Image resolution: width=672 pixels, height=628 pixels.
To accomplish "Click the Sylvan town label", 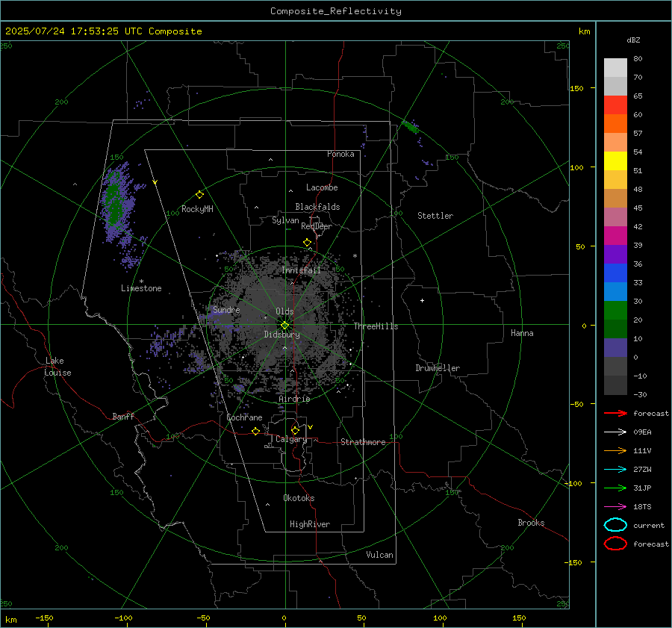I will (x=285, y=220).
